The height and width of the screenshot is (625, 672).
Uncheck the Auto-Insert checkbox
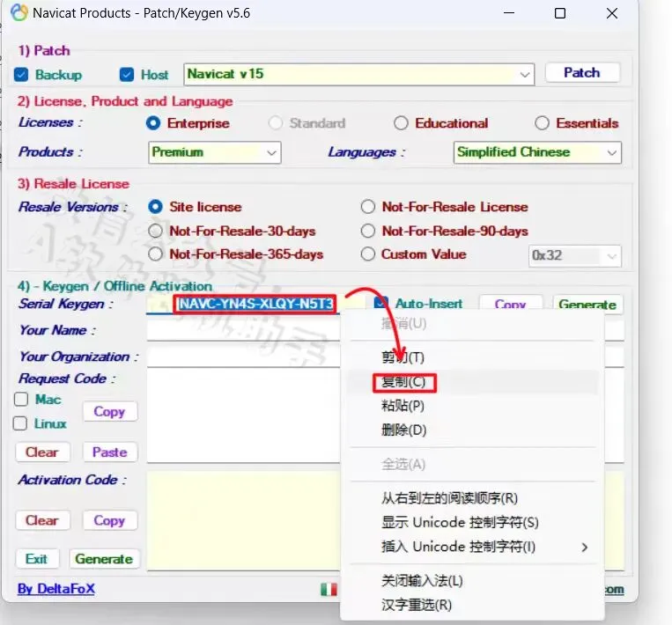[x=381, y=303]
